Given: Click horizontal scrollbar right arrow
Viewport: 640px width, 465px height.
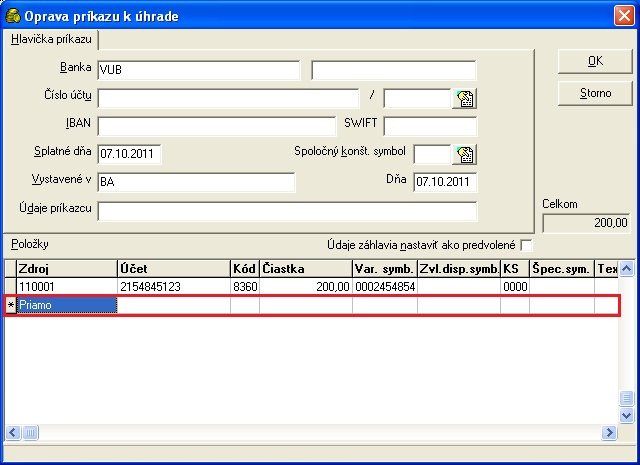Looking at the screenshot, I should click(608, 432).
